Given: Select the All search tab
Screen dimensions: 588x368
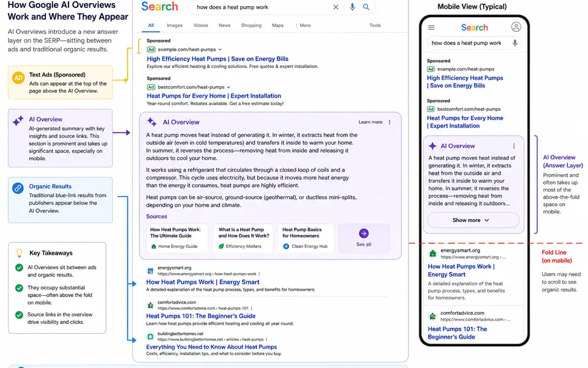Looking at the screenshot, I should [151, 25].
